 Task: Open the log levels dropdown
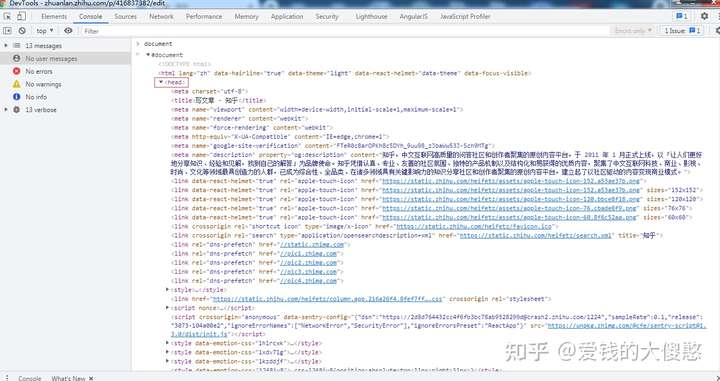(633, 31)
